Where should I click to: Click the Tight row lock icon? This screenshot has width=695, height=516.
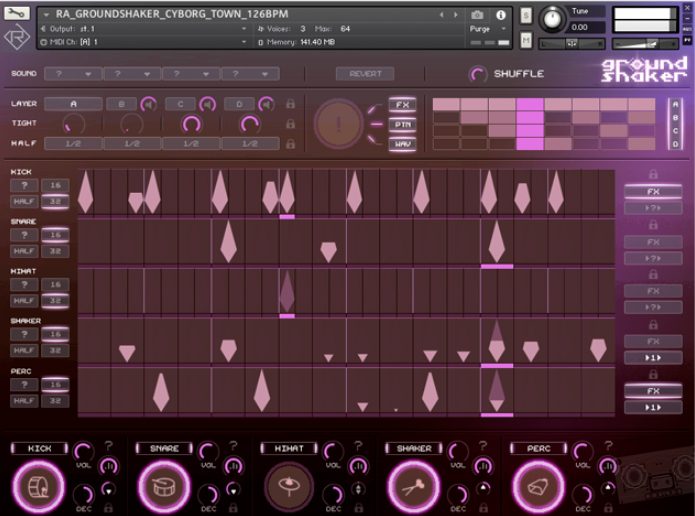coord(290,124)
